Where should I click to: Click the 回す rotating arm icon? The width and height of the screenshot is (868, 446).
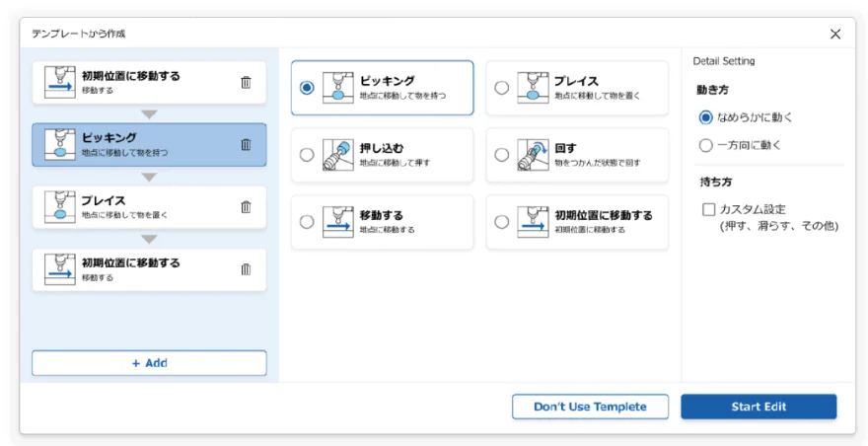pos(534,155)
